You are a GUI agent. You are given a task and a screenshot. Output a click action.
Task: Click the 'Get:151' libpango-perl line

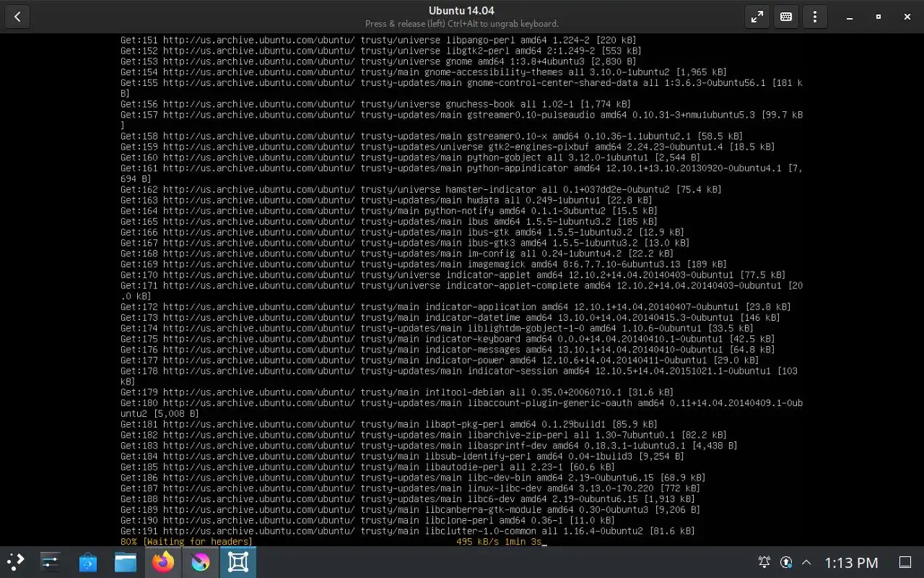378,40
